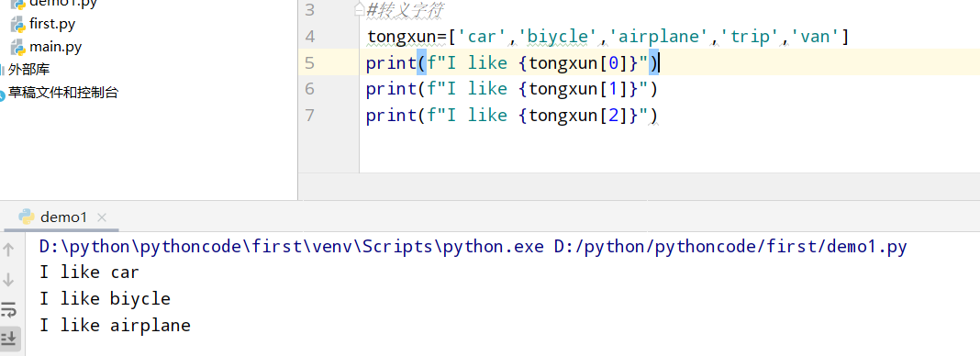Click the 'van' string in line 4
The height and width of the screenshot is (356, 980).
coord(815,37)
